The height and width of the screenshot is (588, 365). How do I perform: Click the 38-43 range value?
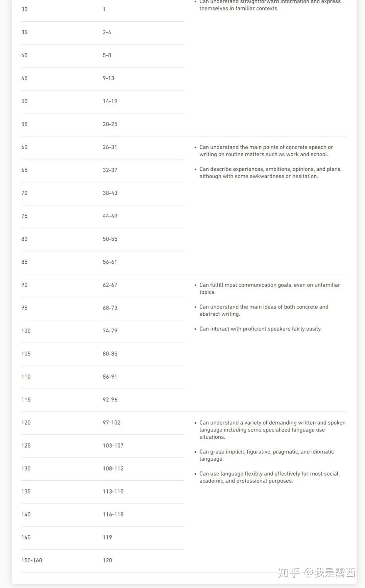(110, 193)
